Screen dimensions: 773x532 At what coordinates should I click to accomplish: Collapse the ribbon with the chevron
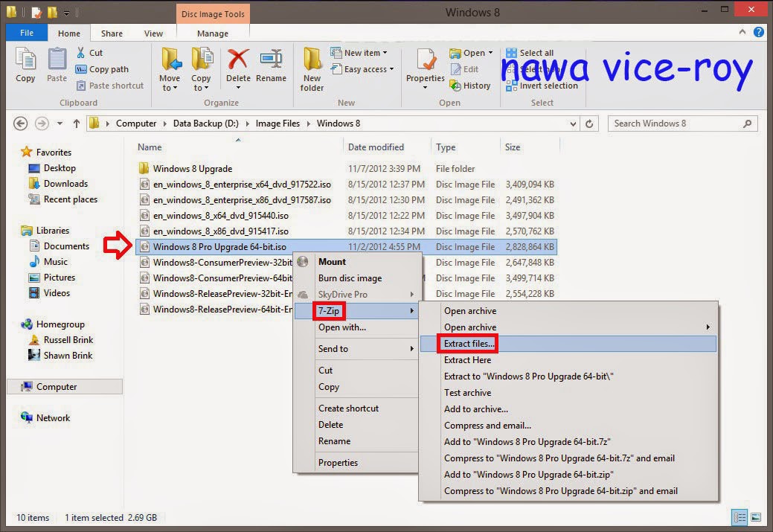click(742, 32)
